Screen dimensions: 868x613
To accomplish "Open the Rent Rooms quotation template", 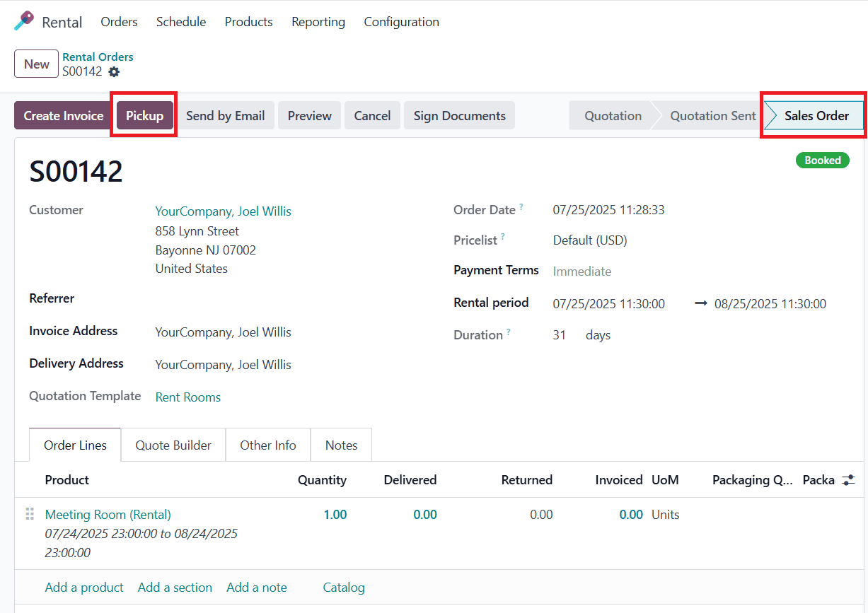I will 187,397.
